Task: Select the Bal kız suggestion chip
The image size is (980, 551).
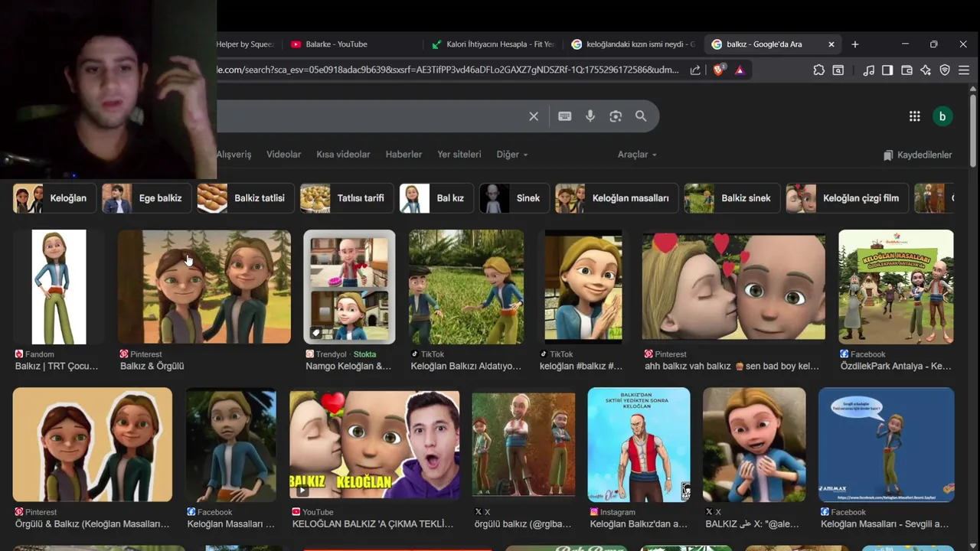Action: coord(436,198)
